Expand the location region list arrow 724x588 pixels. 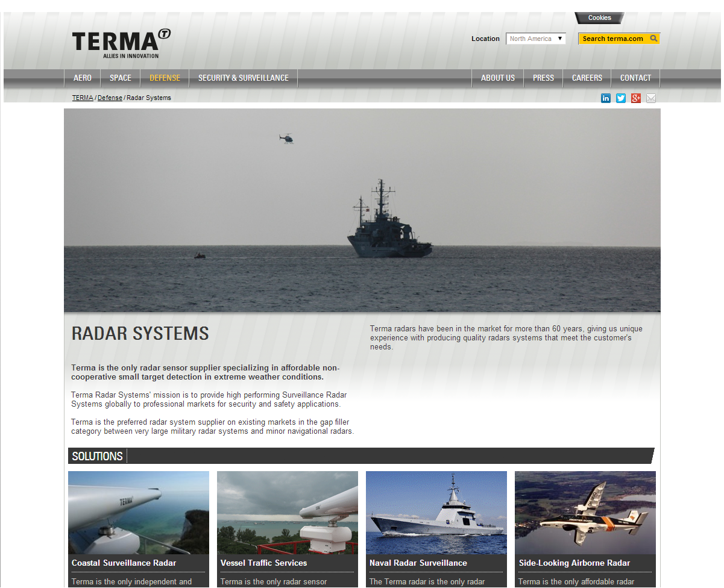[x=559, y=38]
